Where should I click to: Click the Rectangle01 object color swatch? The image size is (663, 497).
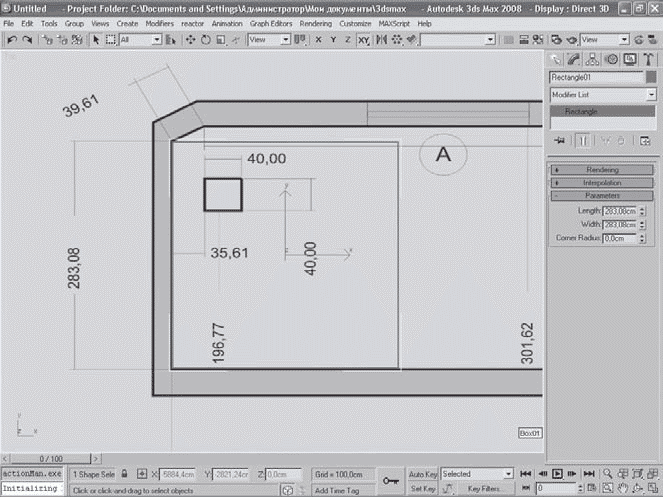[651, 76]
